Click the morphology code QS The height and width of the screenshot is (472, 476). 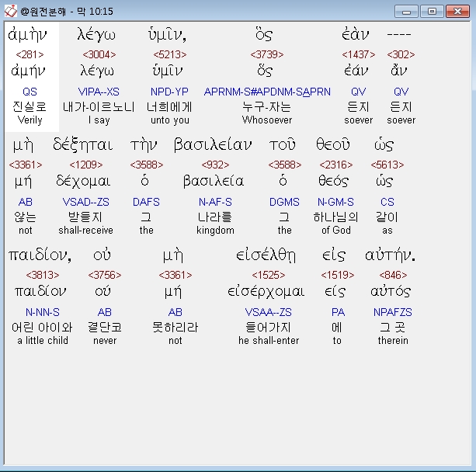[30, 92]
